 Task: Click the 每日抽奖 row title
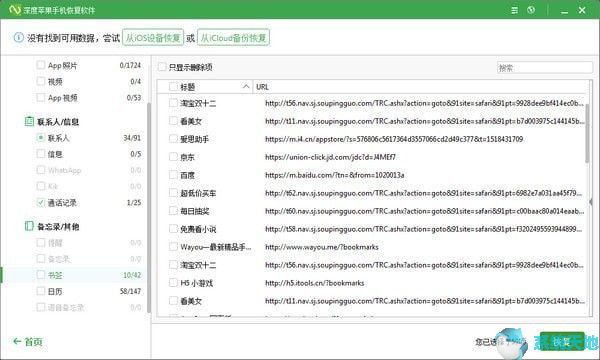(x=195, y=211)
